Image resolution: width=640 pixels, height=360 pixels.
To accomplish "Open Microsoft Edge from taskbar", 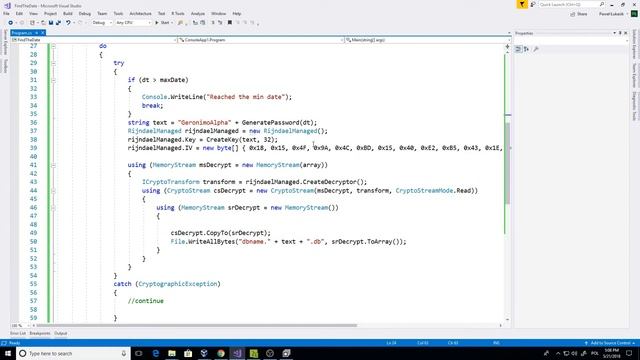I will pos(156,353).
